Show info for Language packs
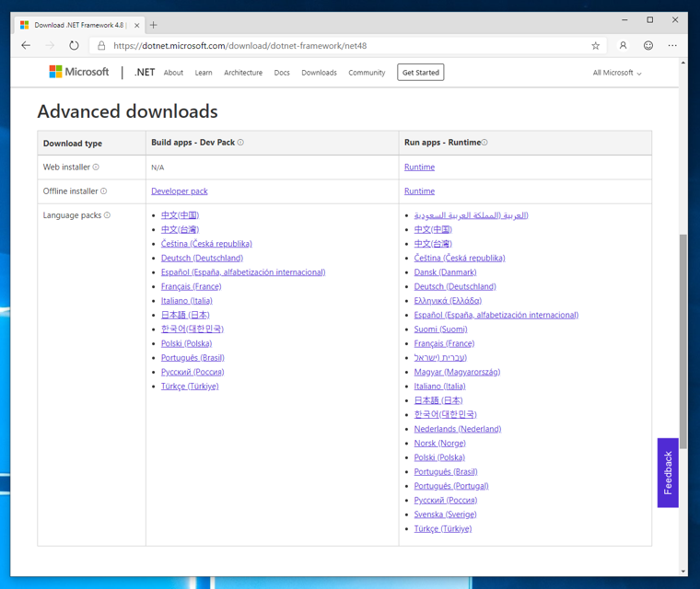The height and width of the screenshot is (589, 700). [107, 215]
